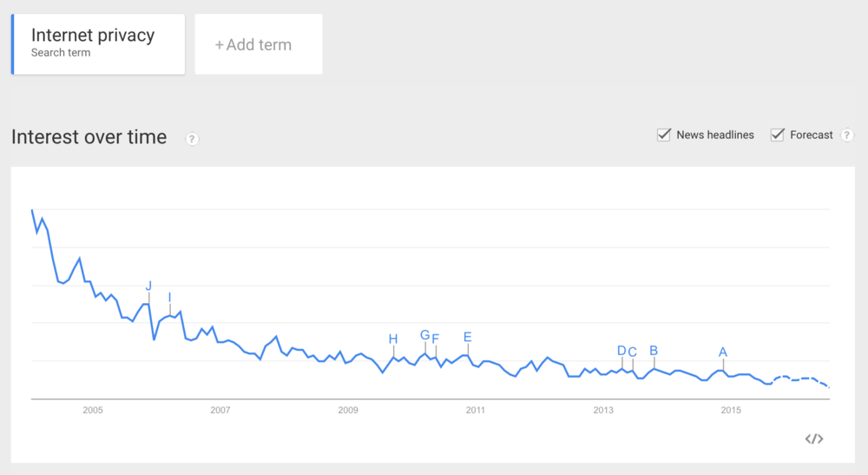Click news marker I on the chart
The height and width of the screenshot is (475, 868).
(x=169, y=298)
